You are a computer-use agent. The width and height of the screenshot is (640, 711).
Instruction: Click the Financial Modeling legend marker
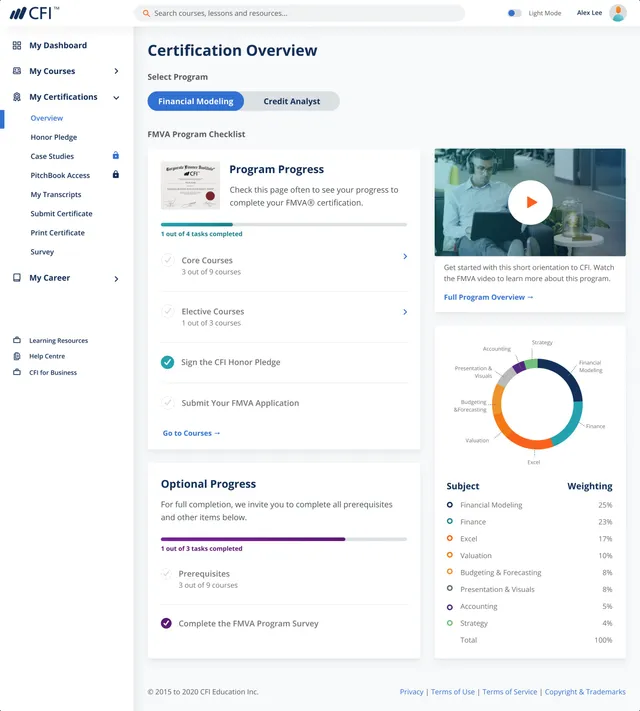click(449, 504)
